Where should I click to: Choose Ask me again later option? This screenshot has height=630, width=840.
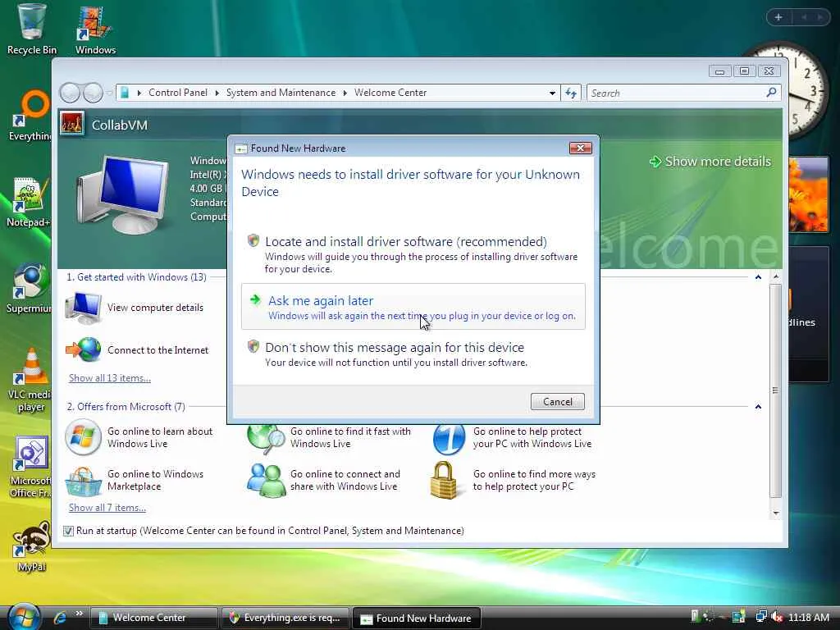click(x=413, y=307)
